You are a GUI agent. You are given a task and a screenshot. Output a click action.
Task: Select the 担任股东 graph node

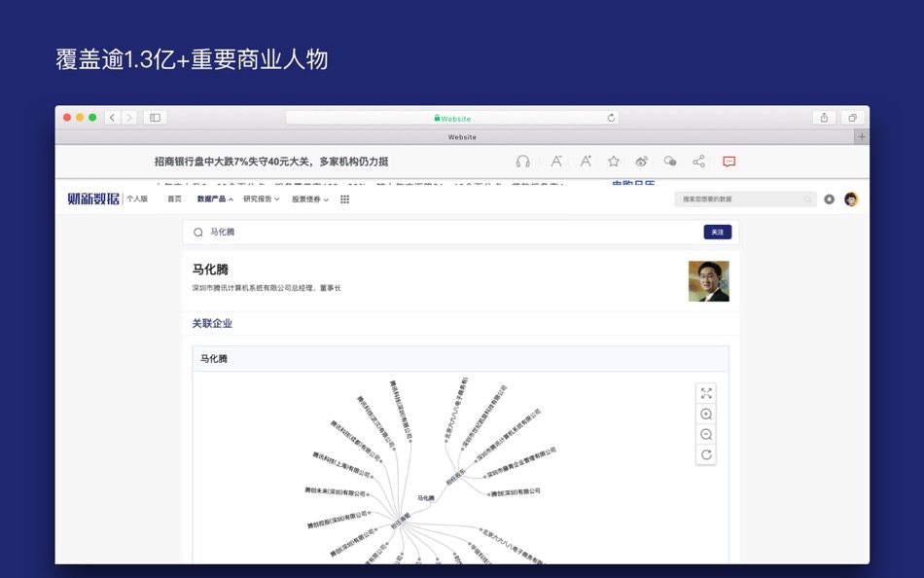pyautogui.click(x=455, y=476)
